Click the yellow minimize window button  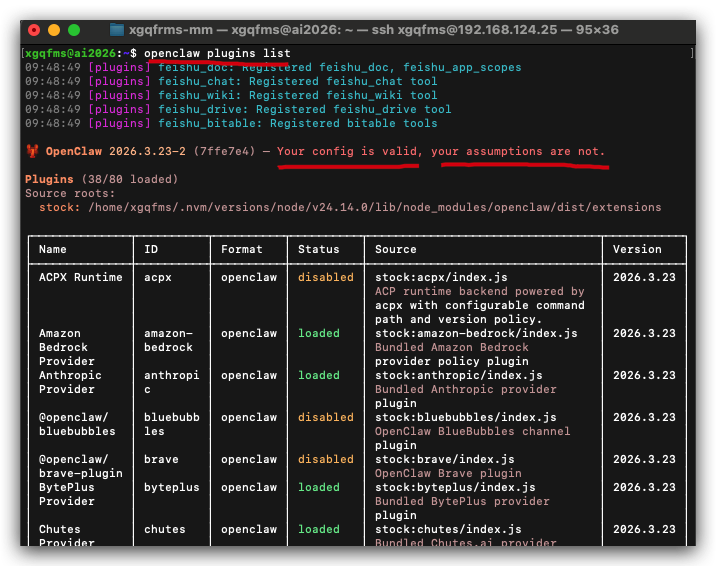tap(54, 30)
